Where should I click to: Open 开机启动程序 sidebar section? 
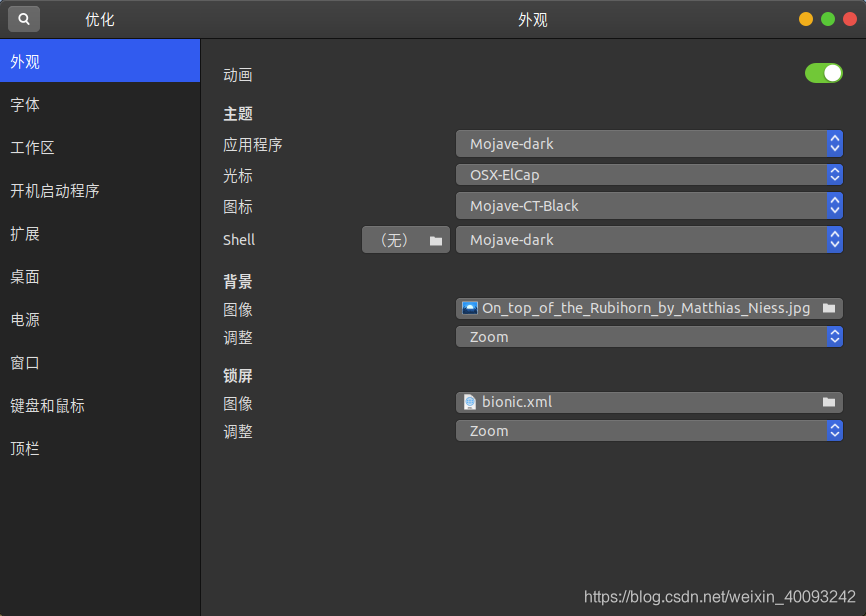point(100,191)
